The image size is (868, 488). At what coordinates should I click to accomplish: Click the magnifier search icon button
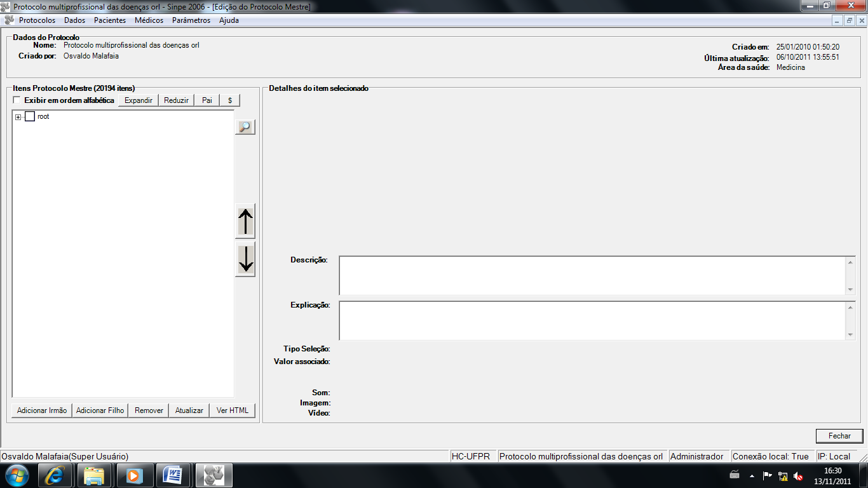245,127
